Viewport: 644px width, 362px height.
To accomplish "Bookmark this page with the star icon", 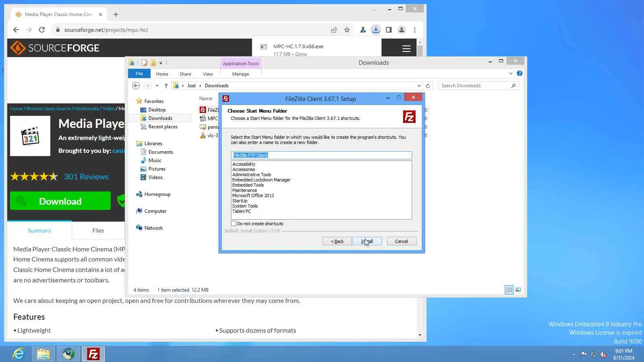I will click(x=347, y=30).
